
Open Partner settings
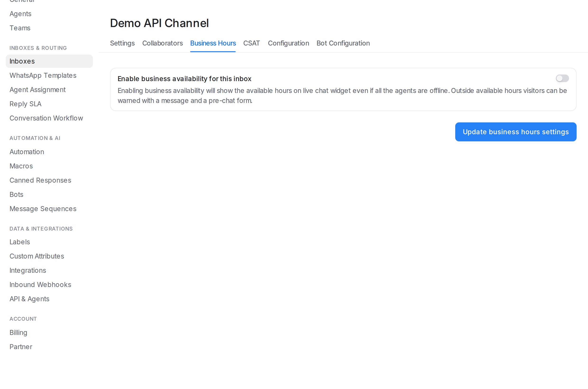(21, 347)
